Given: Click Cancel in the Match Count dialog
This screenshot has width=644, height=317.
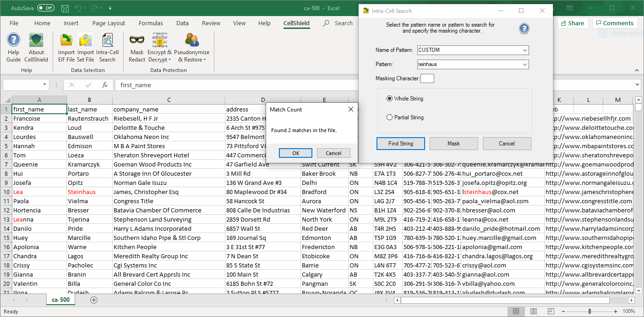Looking at the screenshot, I should pos(333,153).
